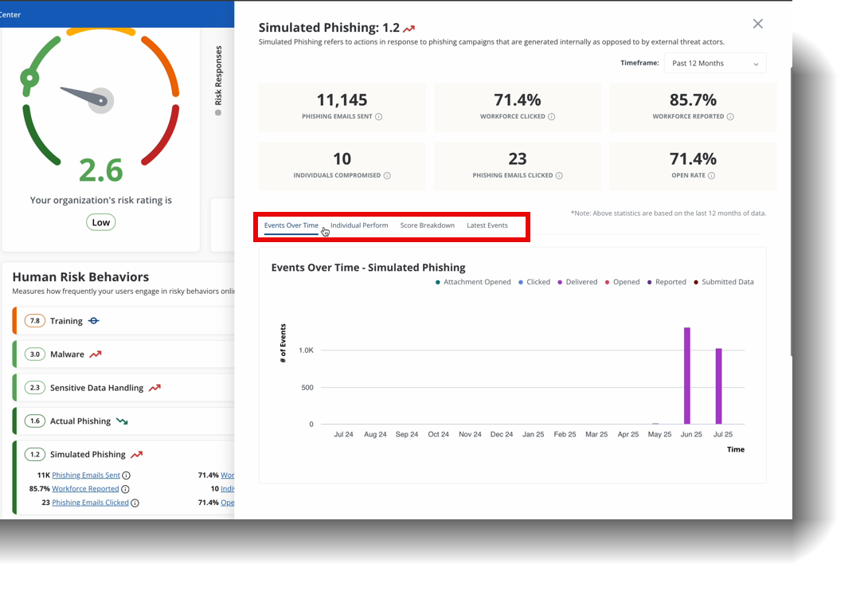Open the Phishing Emails Sent link in left panel

click(86, 476)
